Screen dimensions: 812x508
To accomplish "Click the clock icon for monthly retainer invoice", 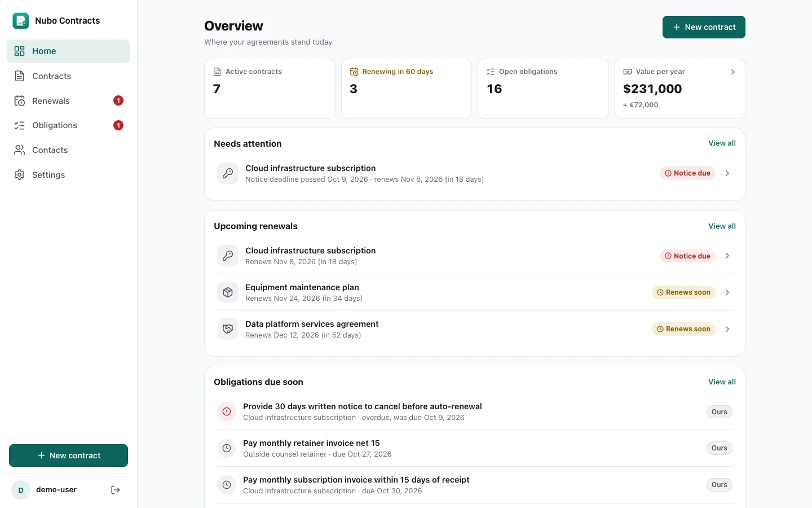I will point(227,448).
